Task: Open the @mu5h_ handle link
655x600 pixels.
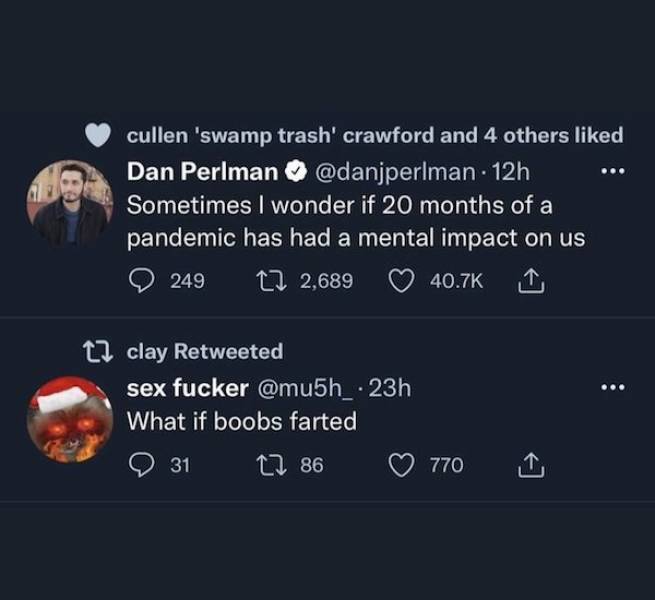Action: pos(307,388)
